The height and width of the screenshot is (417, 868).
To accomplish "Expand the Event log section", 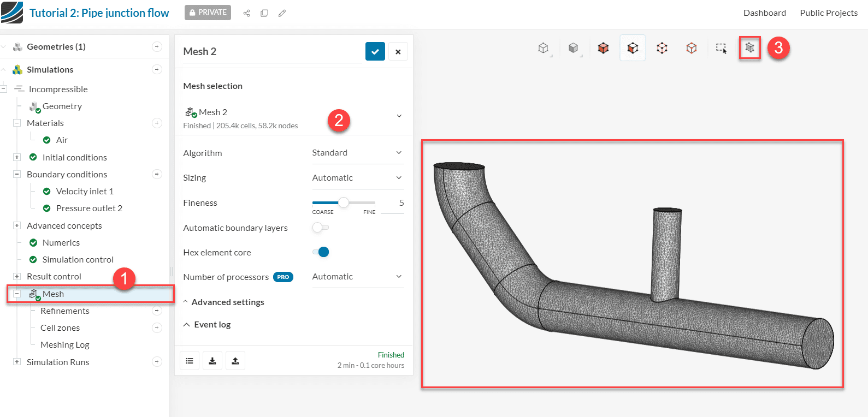I will [212, 325].
